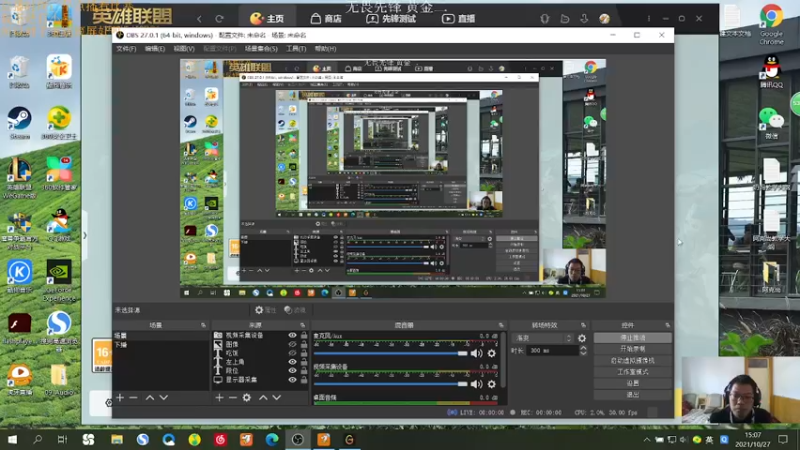The image size is (800, 450).
Task: Open the GeForce Experience desktop shortcut
Action: click(59, 281)
